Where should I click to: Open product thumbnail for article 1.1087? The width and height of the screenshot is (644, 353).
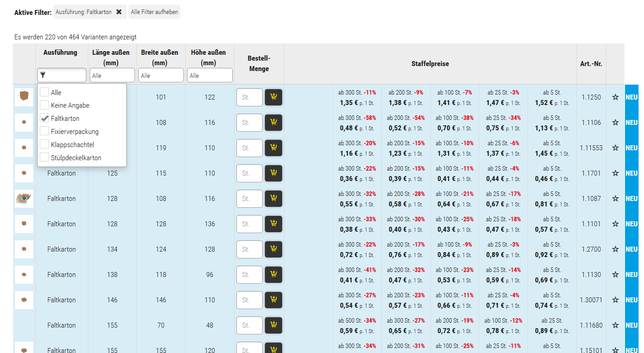24,199
